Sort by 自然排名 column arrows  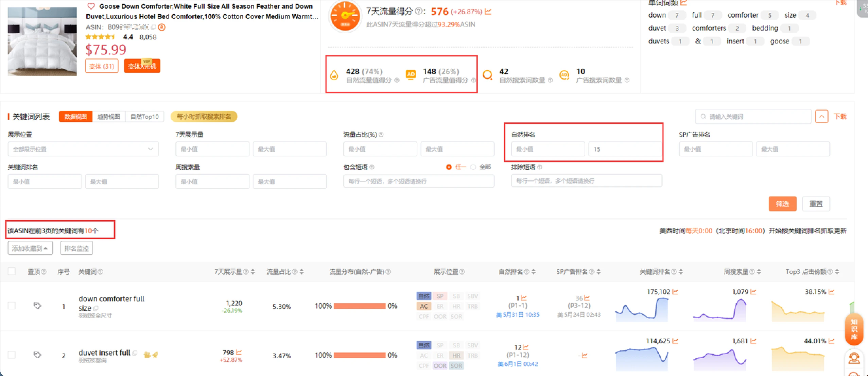pyautogui.click(x=534, y=272)
